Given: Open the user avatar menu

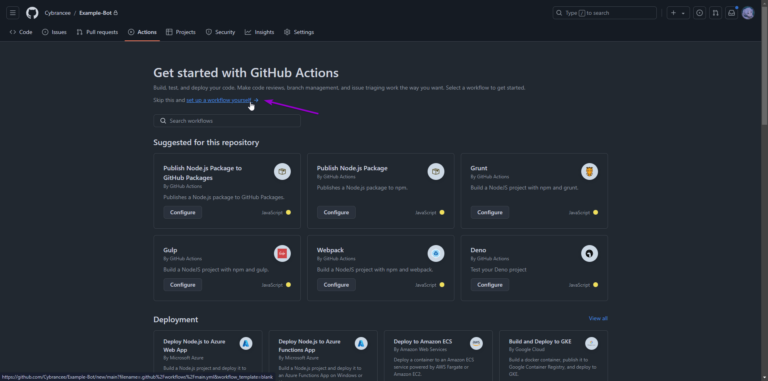Looking at the screenshot, I should [748, 13].
